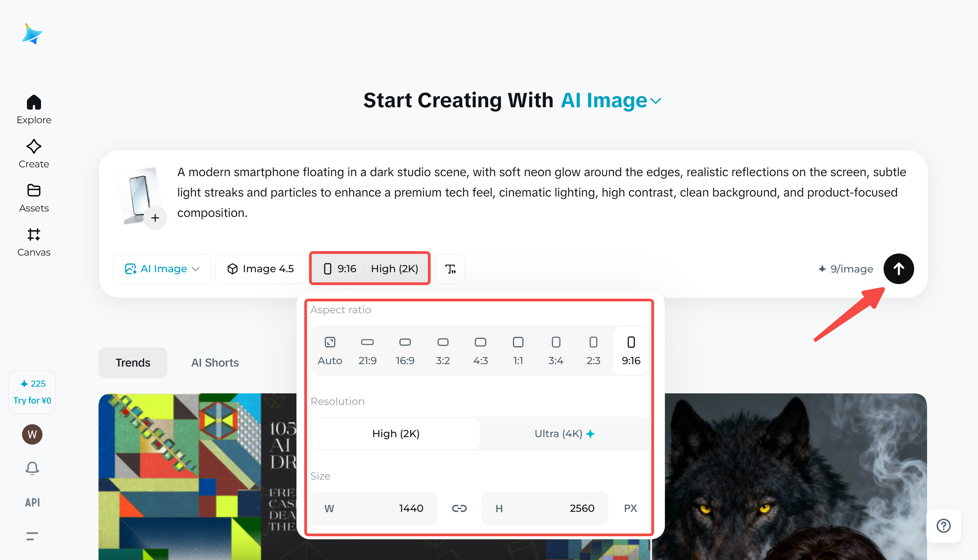
Task: Switch resolution to Ultra (4K)
Action: 564,433
